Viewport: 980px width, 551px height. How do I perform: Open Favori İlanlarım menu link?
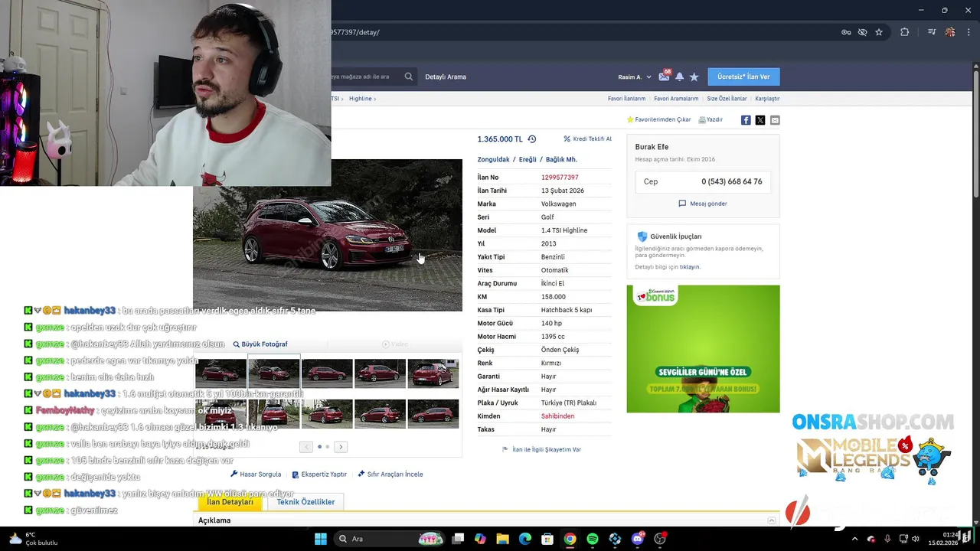626,99
